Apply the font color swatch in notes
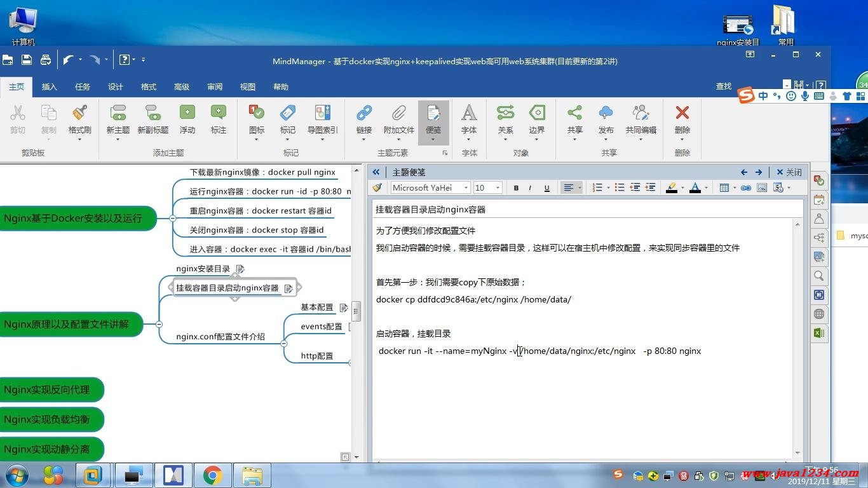Viewport: 868px width, 488px height. [x=695, y=187]
